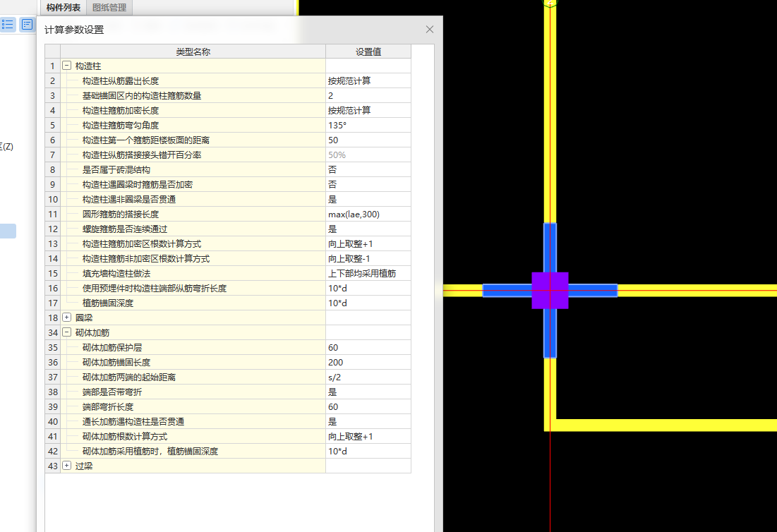Click the list view icon
Viewport: 777px width, 532px height.
[8, 24]
